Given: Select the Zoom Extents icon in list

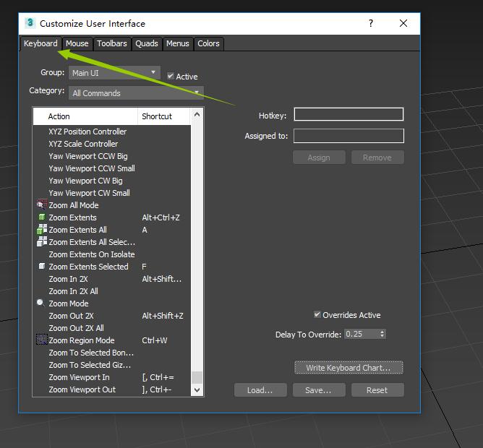Looking at the screenshot, I should (x=41, y=217).
